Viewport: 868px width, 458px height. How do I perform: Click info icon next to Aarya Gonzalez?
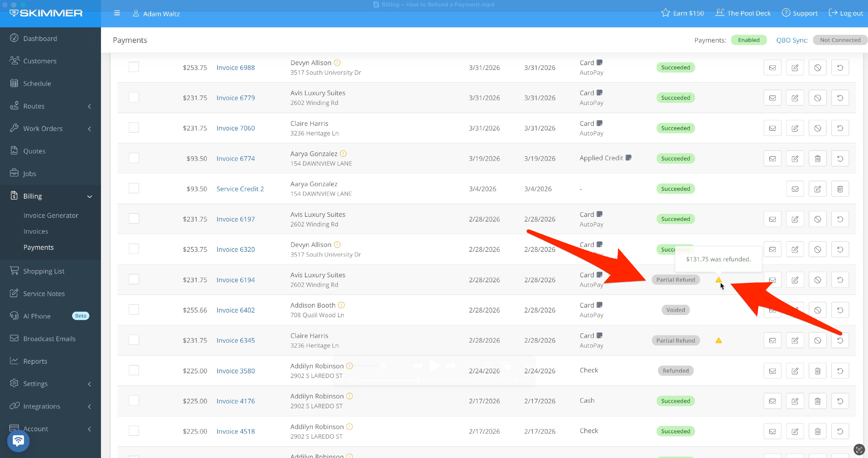click(x=343, y=154)
